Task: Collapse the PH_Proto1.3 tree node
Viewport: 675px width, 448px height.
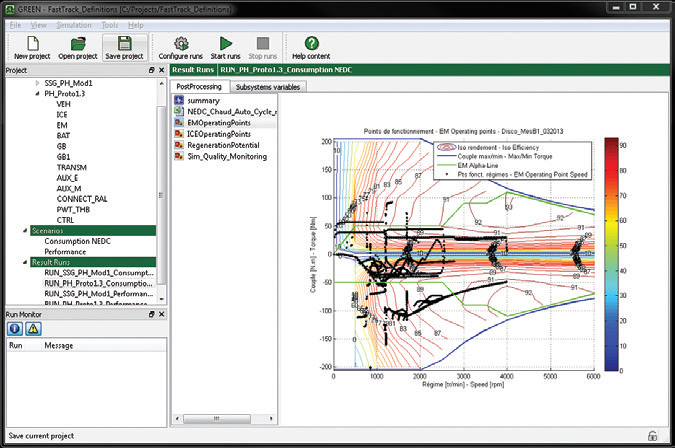Action: [37, 93]
